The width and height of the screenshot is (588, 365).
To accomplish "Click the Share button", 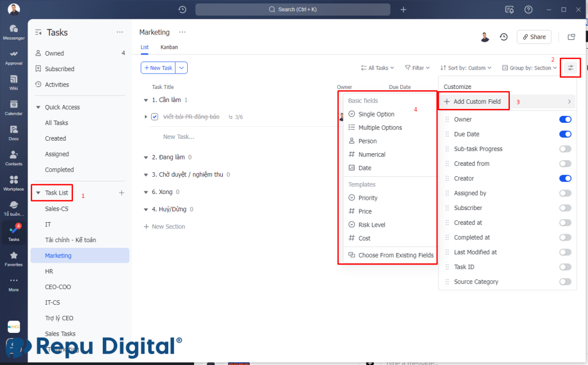I will click(x=534, y=37).
